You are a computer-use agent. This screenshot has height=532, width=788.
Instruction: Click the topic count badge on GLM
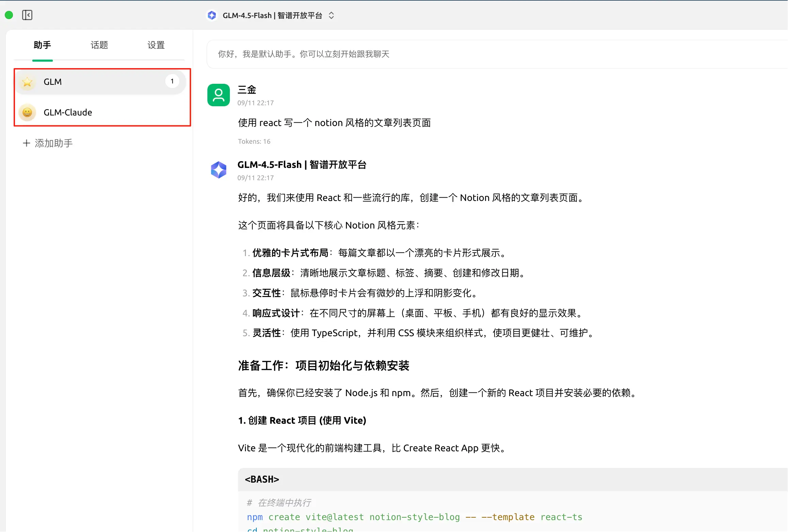[x=172, y=81]
